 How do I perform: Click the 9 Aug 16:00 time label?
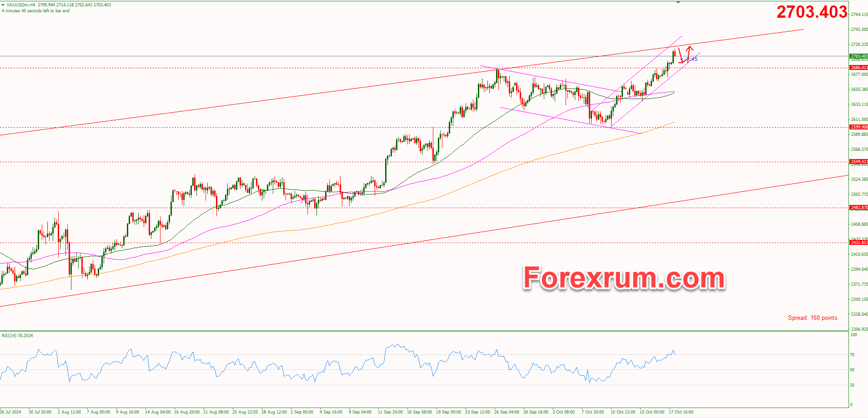[128, 412]
